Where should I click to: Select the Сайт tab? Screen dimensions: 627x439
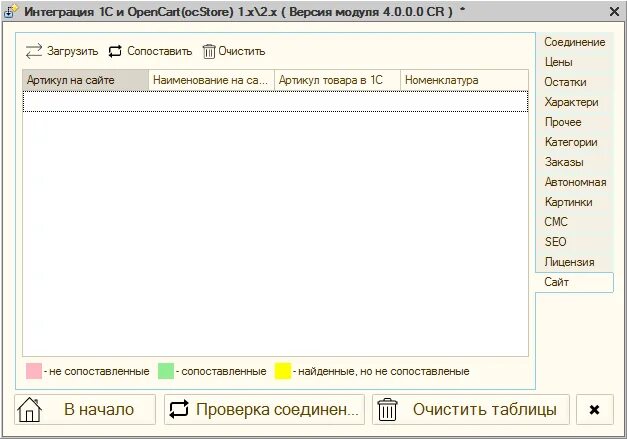[x=574, y=282]
